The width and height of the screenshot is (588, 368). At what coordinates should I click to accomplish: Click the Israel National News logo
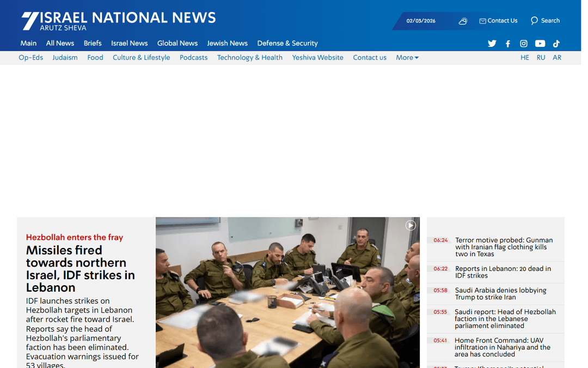tap(120, 21)
